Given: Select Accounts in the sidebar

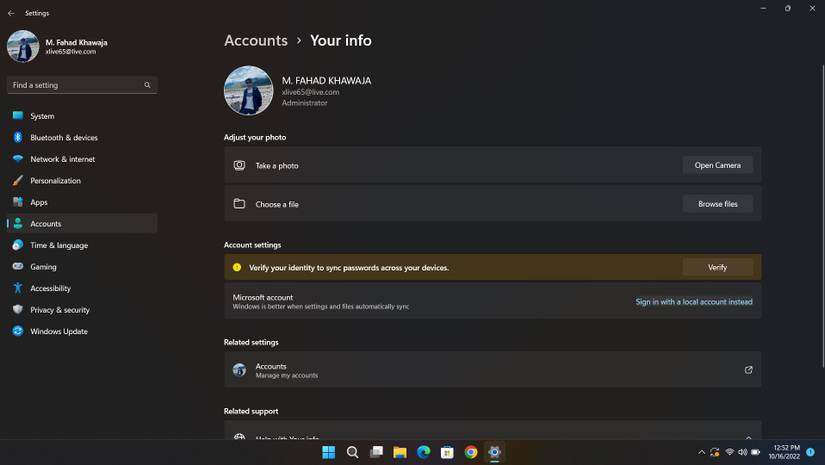Looking at the screenshot, I should click(82, 224).
